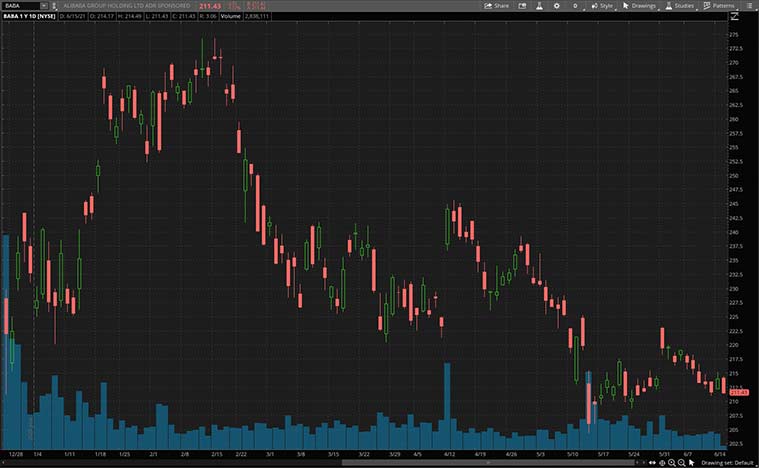Click the Share button in the toolbar

497,5
